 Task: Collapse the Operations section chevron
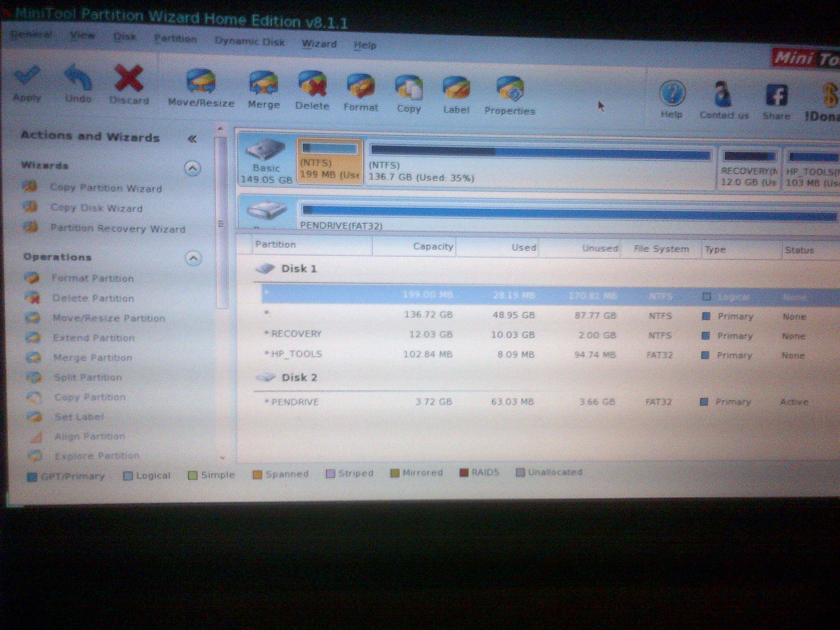[193, 259]
